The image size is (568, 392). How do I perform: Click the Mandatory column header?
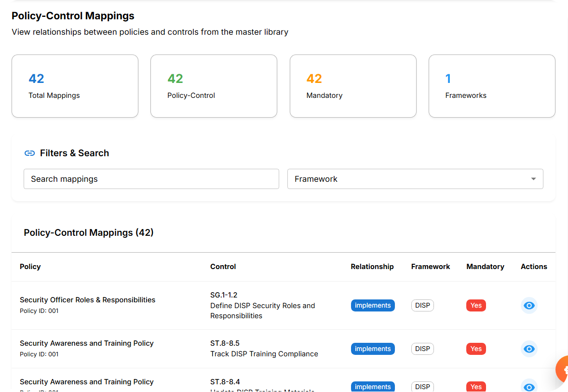click(485, 267)
